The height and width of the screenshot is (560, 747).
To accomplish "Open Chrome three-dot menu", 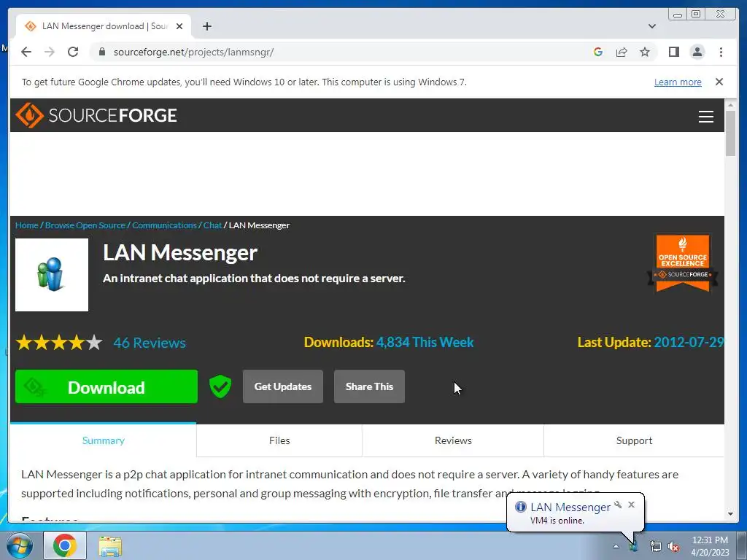I will [721, 52].
